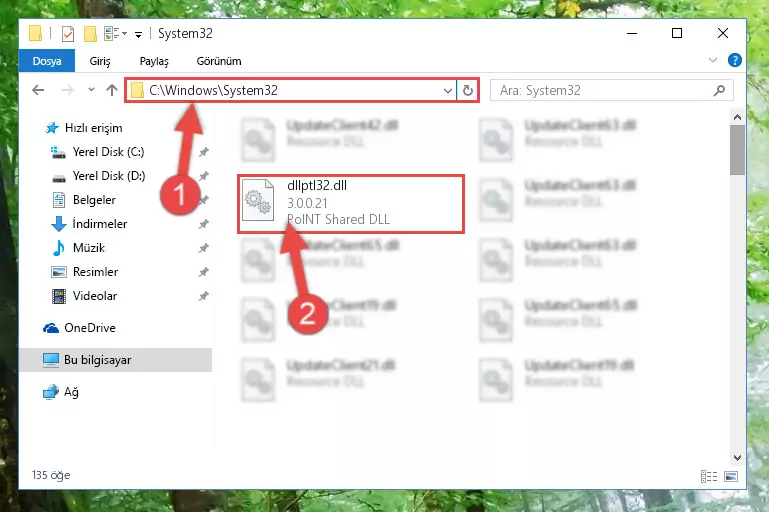The height and width of the screenshot is (512, 769).
Task: Go forward with the right arrow button
Action: (x=68, y=90)
